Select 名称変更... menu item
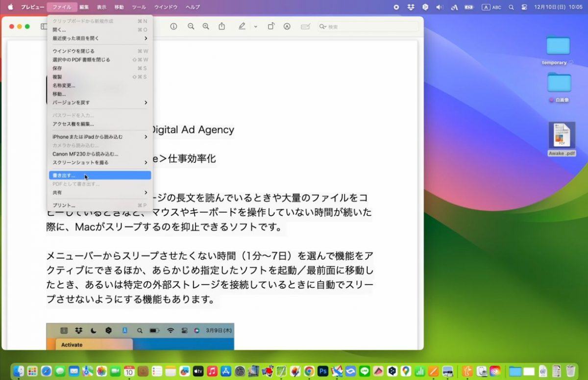 pyautogui.click(x=100, y=85)
